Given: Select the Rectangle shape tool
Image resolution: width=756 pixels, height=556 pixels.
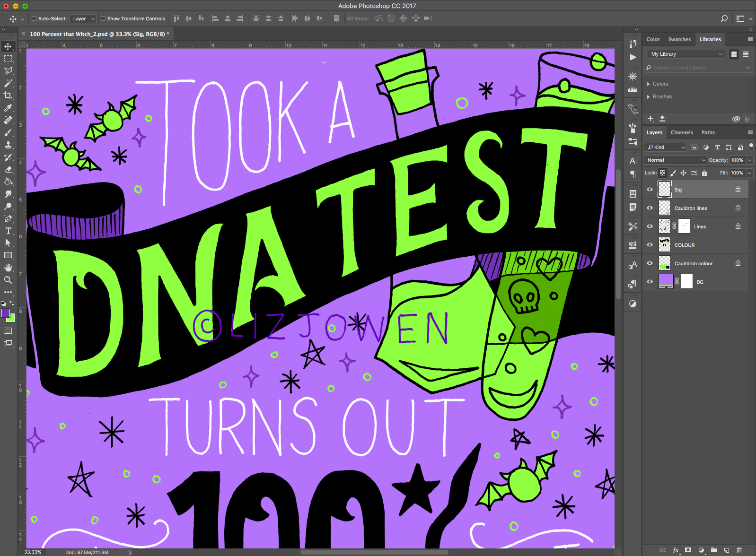Looking at the screenshot, I should tap(8, 255).
